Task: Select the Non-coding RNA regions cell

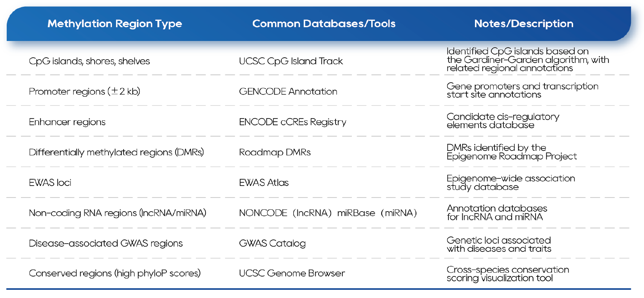Action: click(118, 213)
